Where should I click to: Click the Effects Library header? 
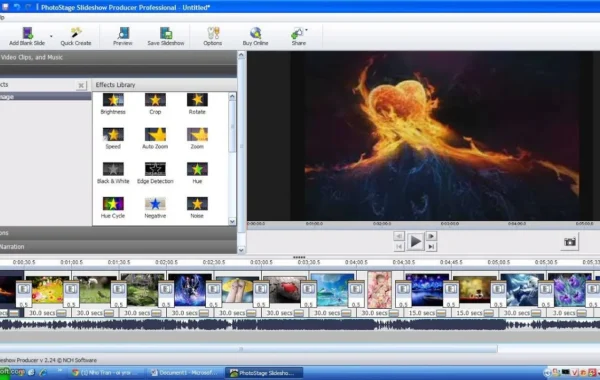[x=164, y=85]
